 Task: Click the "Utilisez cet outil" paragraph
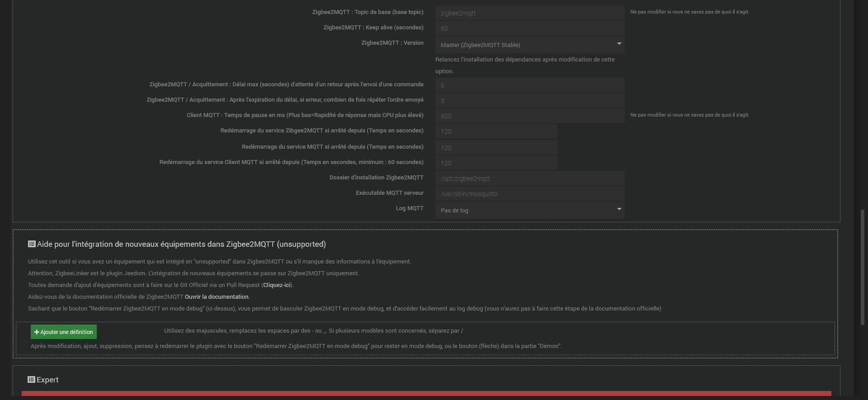click(220, 262)
